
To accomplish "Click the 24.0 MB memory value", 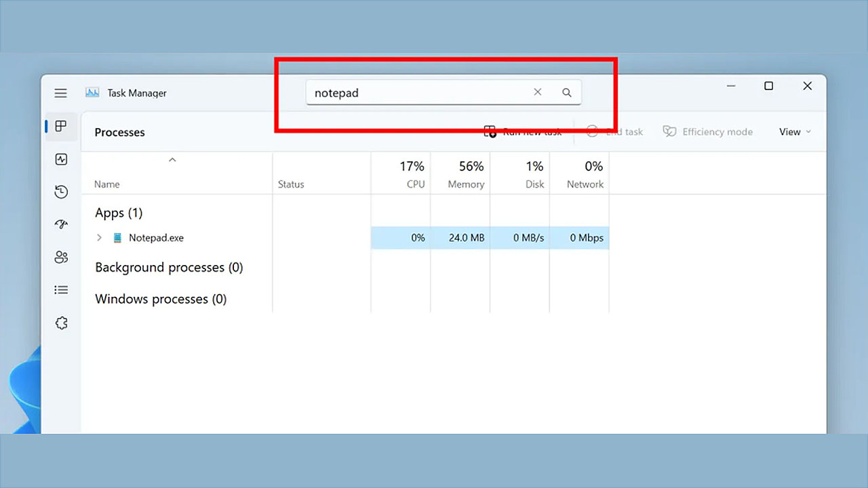I will point(467,238).
